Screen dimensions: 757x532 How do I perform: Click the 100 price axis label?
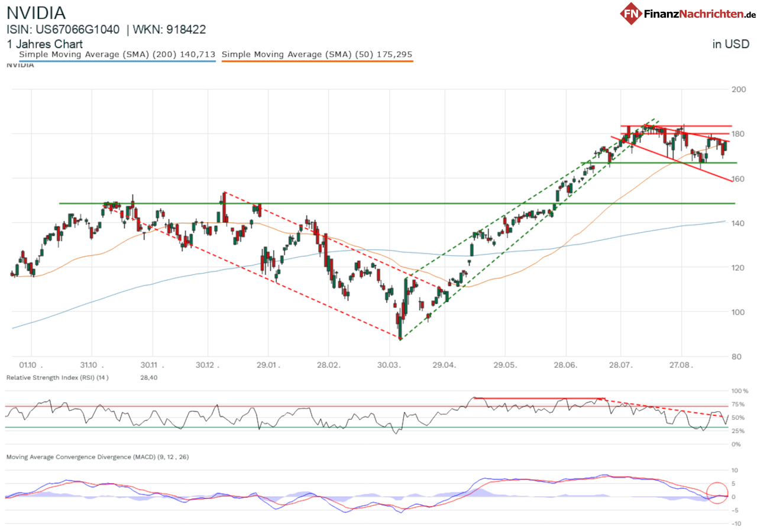(738, 312)
